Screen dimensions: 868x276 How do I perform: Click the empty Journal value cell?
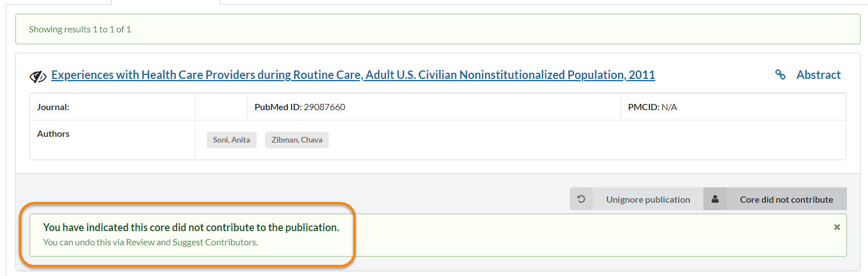coord(220,107)
